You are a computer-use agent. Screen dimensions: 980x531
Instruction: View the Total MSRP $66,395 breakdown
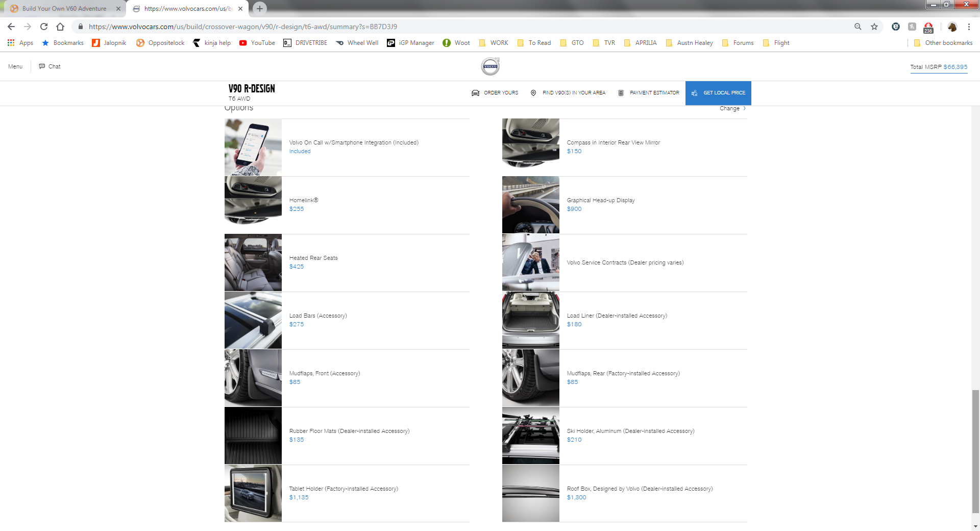tap(939, 67)
